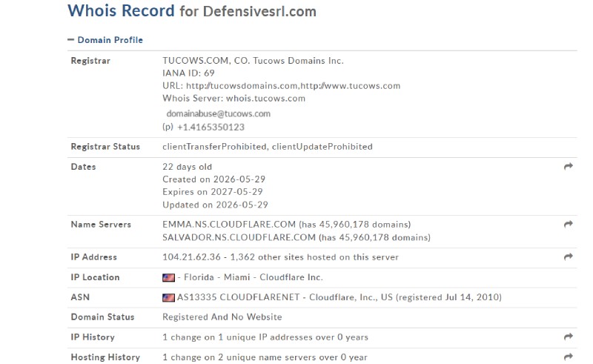Click the Registrar Status row label
This screenshot has height=364, width=593.
105,147
